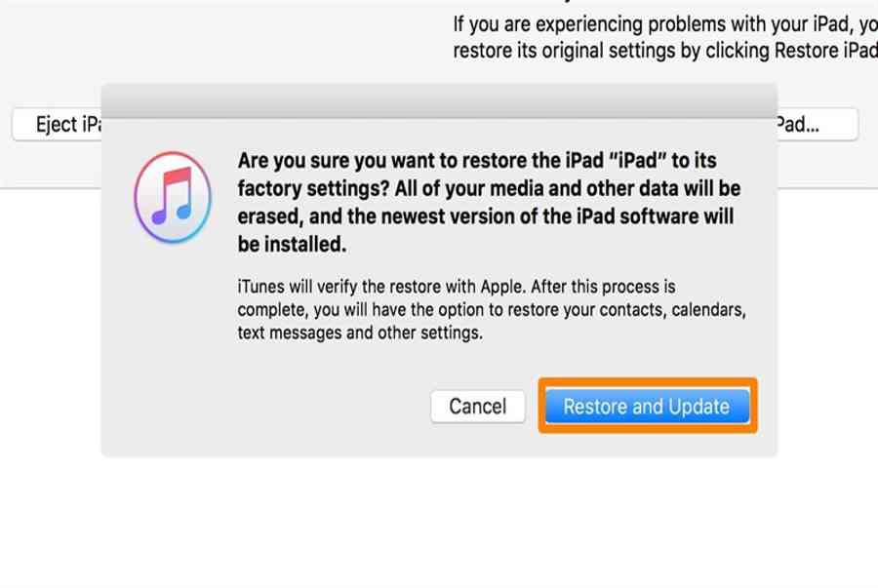Click empty dialog space below the iTunes icon
Image resolution: width=878 pixels, height=588 pixels.
click(172, 341)
